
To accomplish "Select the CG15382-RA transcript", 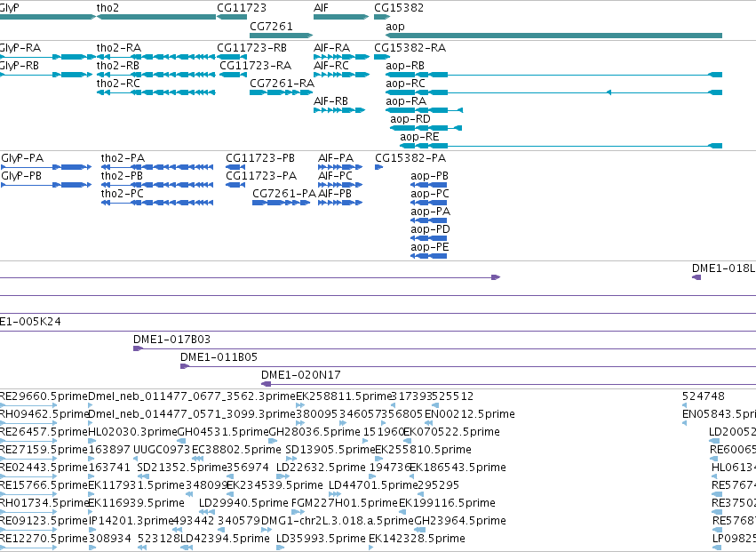I will coord(382,57).
